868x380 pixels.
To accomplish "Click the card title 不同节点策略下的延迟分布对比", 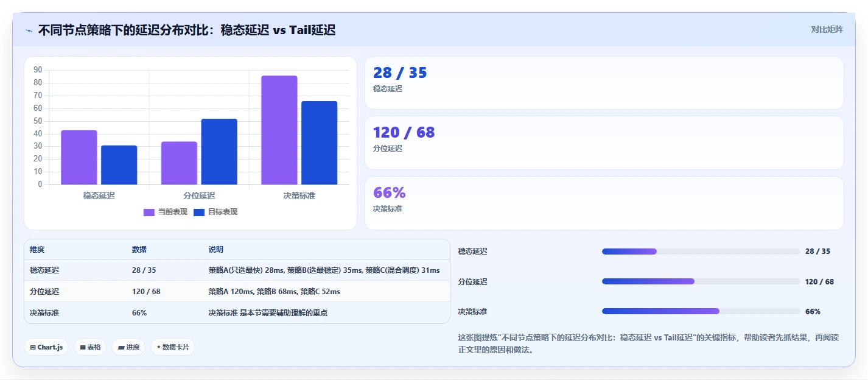I will coord(186,30).
